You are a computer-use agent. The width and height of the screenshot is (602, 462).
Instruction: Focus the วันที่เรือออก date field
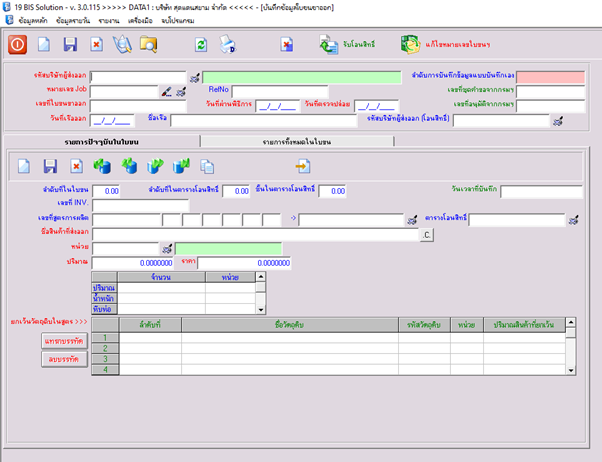click(x=112, y=121)
